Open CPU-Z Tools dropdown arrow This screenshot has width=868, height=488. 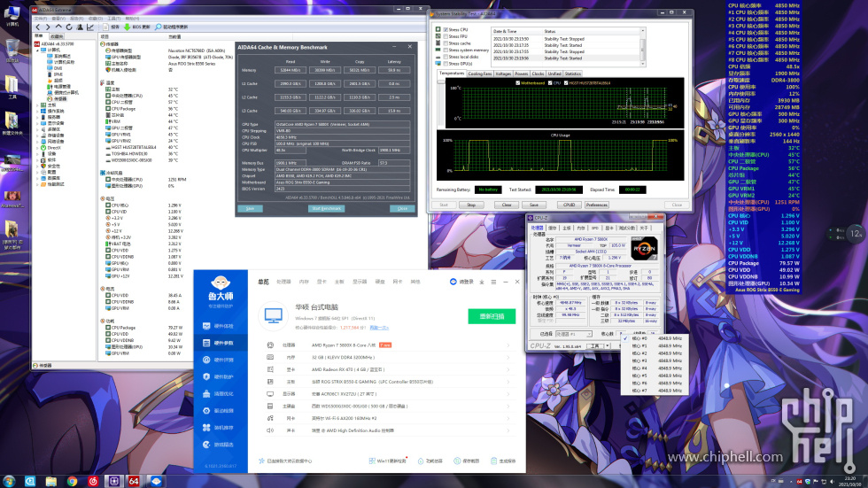[608, 345]
